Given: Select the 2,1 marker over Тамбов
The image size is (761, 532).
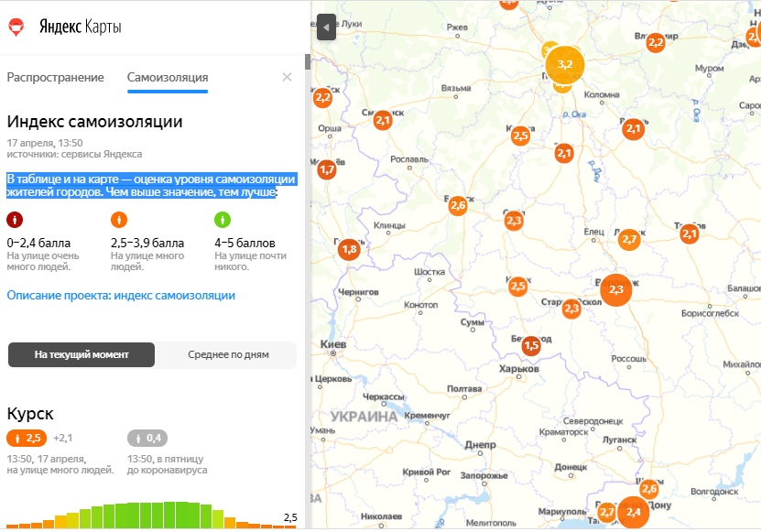Looking at the screenshot, I should point(690,234).
